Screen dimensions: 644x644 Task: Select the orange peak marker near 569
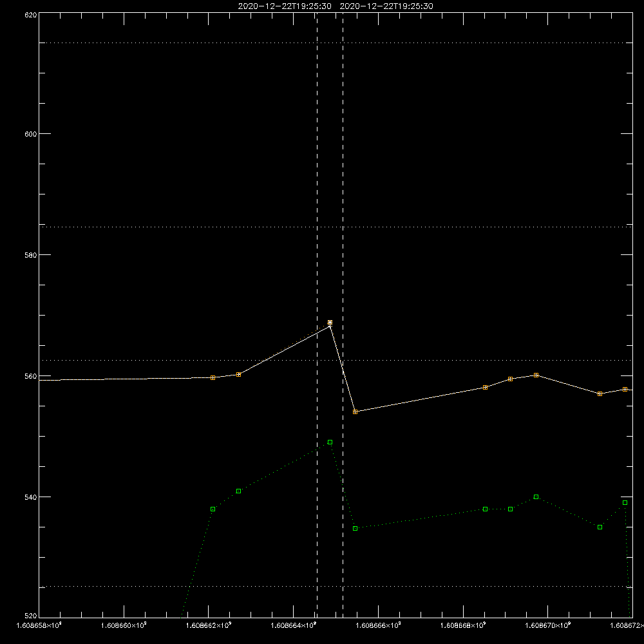pyautogui.click(x=330, y=323)
